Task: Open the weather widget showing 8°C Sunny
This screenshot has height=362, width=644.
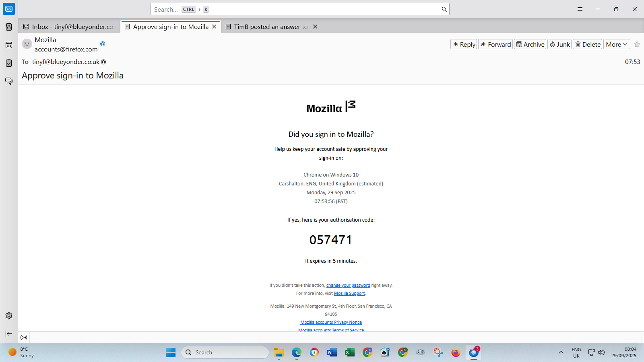Action: [22, 352]
